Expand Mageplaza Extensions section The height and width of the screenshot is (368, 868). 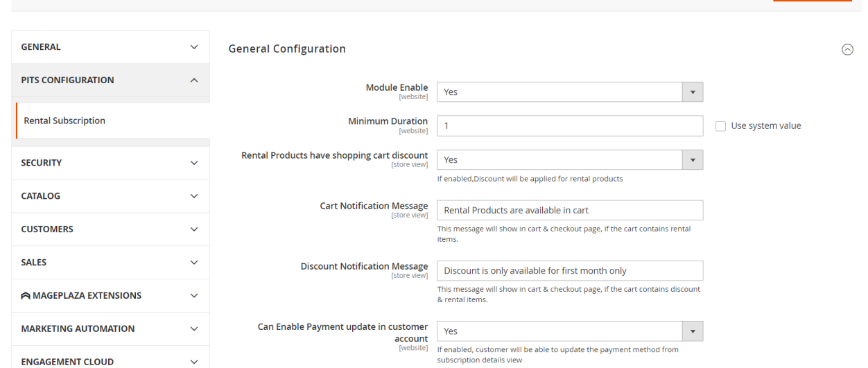point(110,296)
